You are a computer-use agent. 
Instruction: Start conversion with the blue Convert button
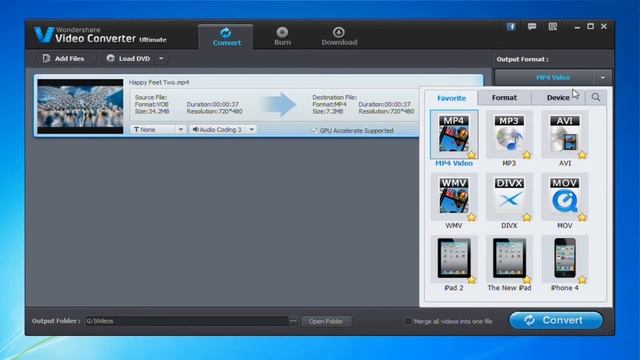coord(556,320)
